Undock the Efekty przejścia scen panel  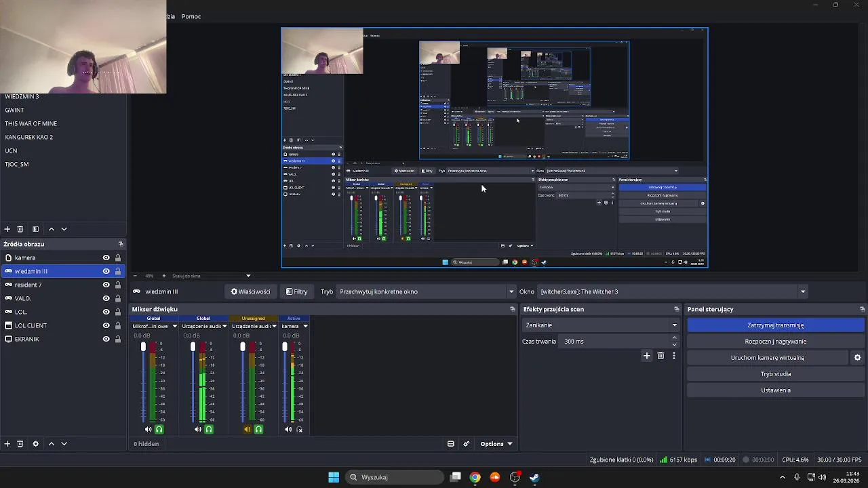pyautogui.click(x=676, y=309)
